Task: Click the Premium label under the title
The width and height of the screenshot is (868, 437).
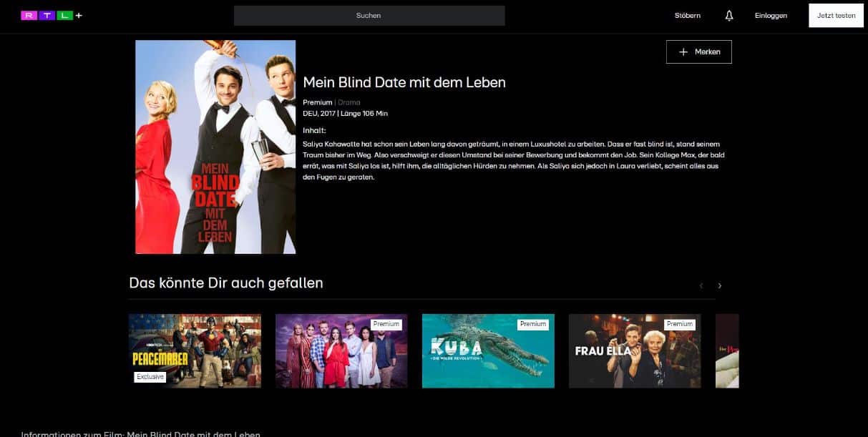Action: point(318,102)
